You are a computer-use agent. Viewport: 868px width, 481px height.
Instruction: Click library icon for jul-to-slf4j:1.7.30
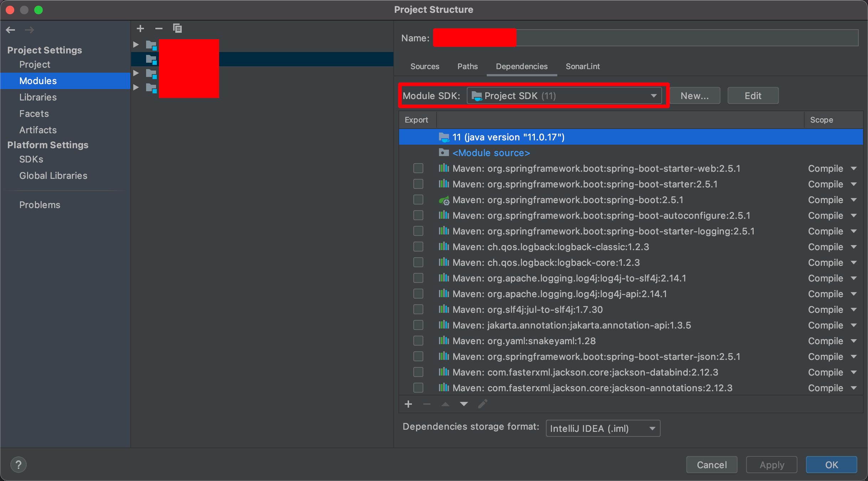444,309
